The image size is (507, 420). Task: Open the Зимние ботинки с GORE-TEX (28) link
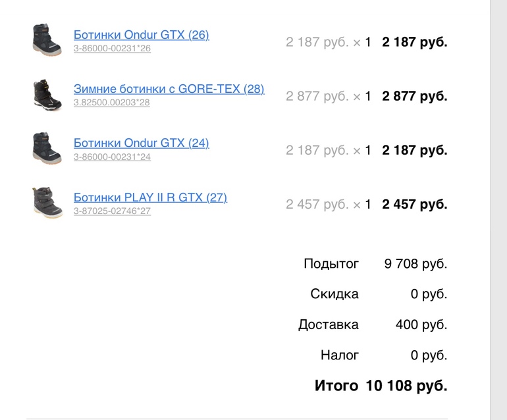(x=169, y=88)
